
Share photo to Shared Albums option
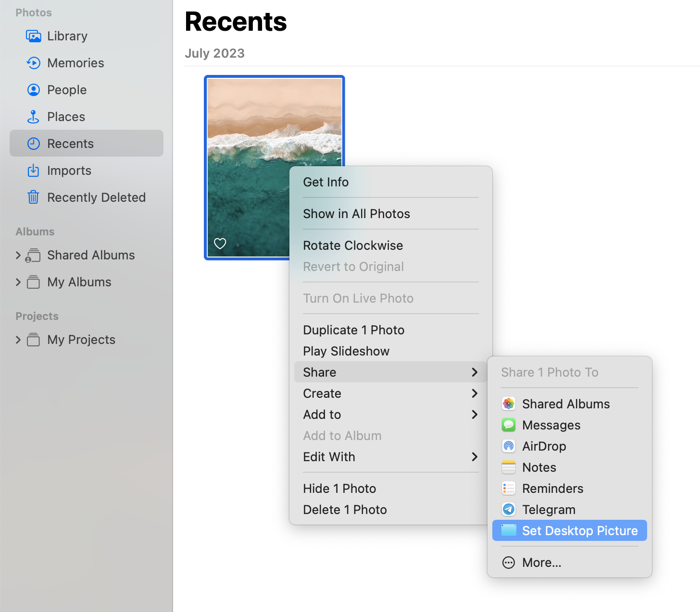point(570,404)
